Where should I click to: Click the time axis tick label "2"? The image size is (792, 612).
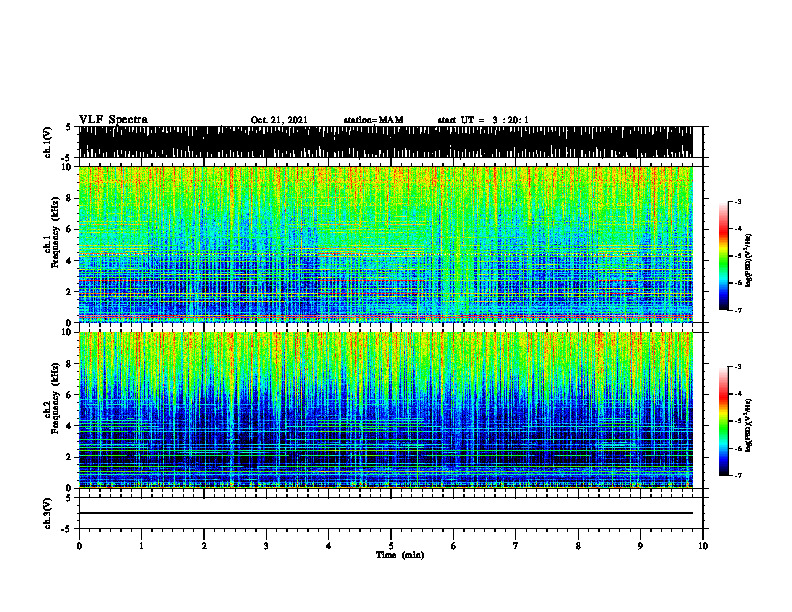pyautogui.click(x=204, y=546)
